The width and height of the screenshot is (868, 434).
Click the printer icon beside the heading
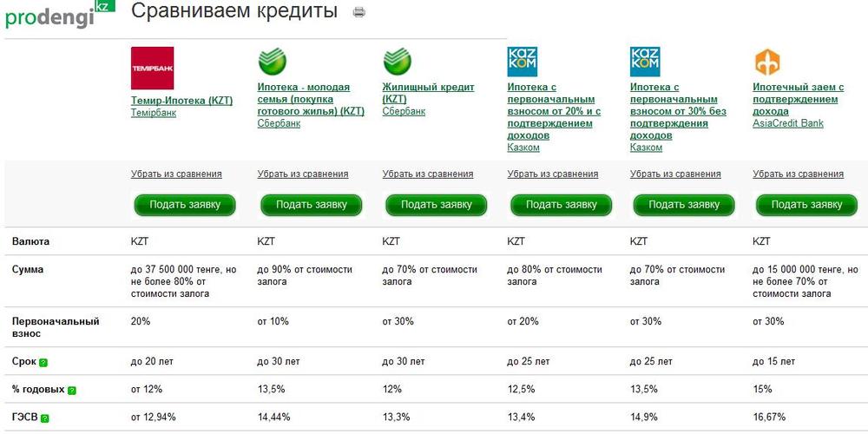click(358, 12)
